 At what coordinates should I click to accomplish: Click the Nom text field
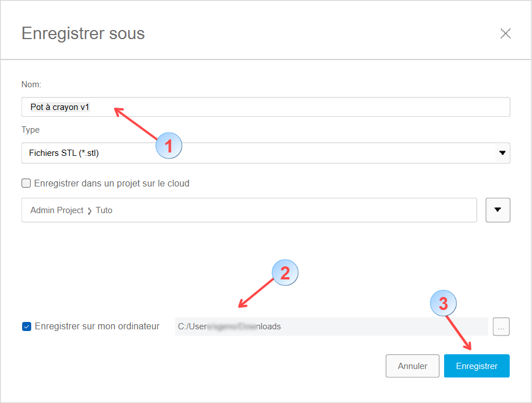(x=265, y=107)
